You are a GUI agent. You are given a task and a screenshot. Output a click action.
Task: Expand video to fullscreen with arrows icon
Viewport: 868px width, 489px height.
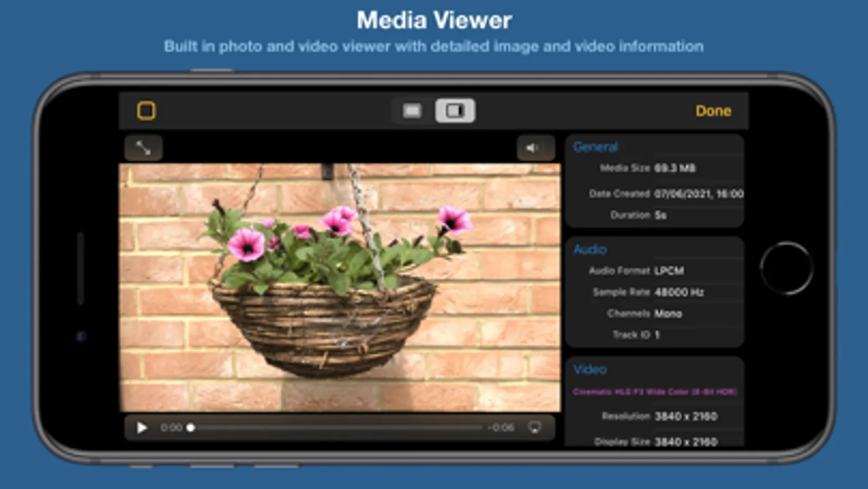(x=143, y=148)
